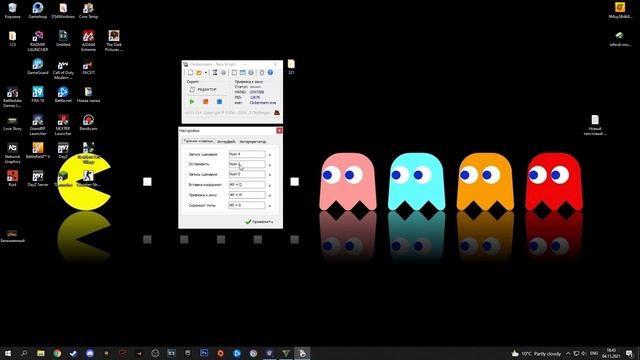Clear the Вставка координат hotkey with x
The image size is (640, 360).
270,185
